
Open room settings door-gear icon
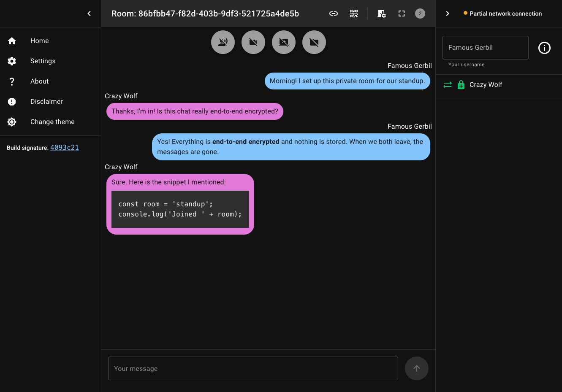click(x=381, y=14)
